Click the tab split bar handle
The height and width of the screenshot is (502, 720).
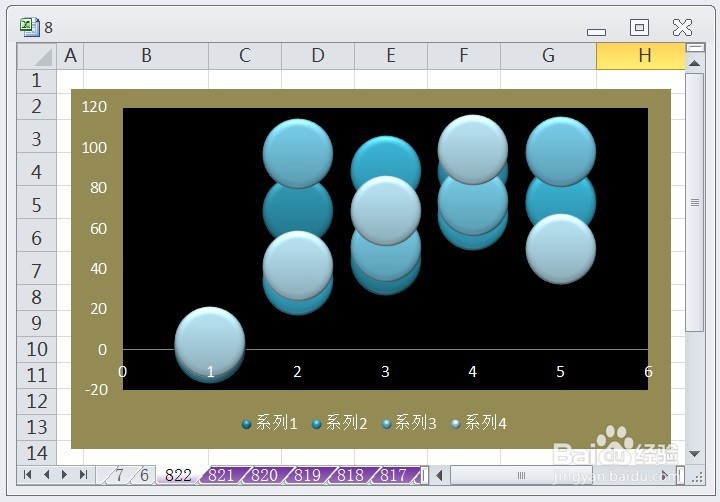pyautogui.click(x=425, y=475)
